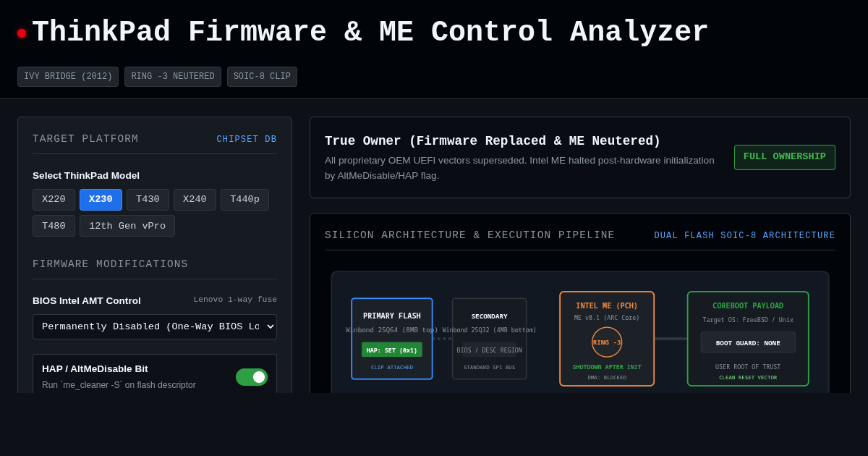Open the CHIPSET DB link
This screenshot has width=868, height=456.
(x=247, y=139)
